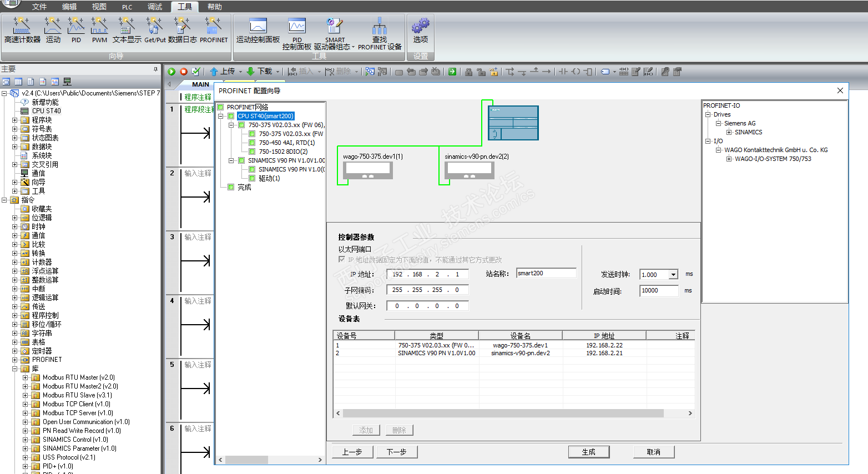Open the PLC menu tab

tap(127, 7)
